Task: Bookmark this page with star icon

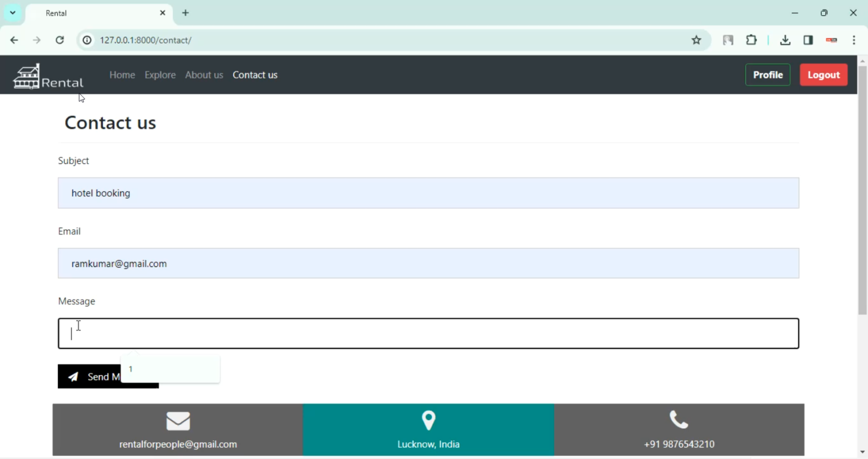Action: click(x=696, y=40)
